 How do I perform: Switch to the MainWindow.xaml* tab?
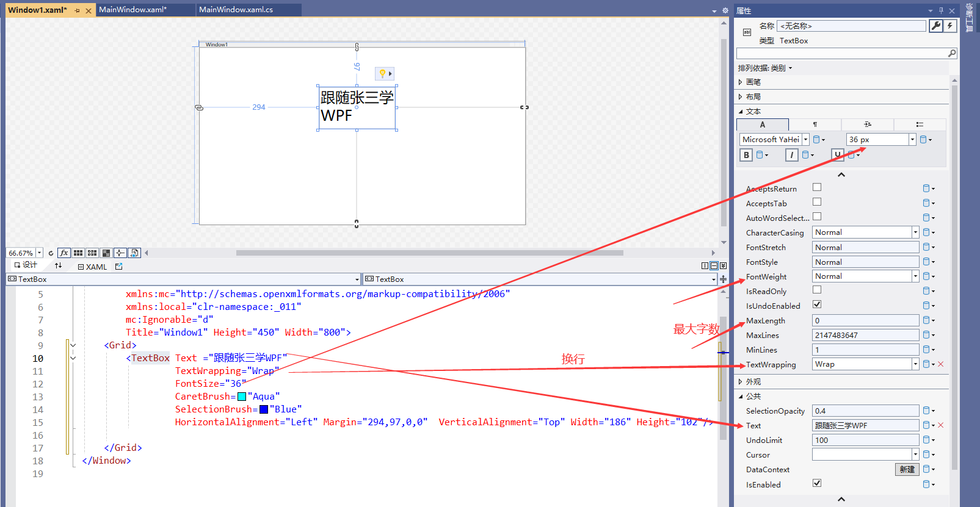pos(133,10)
